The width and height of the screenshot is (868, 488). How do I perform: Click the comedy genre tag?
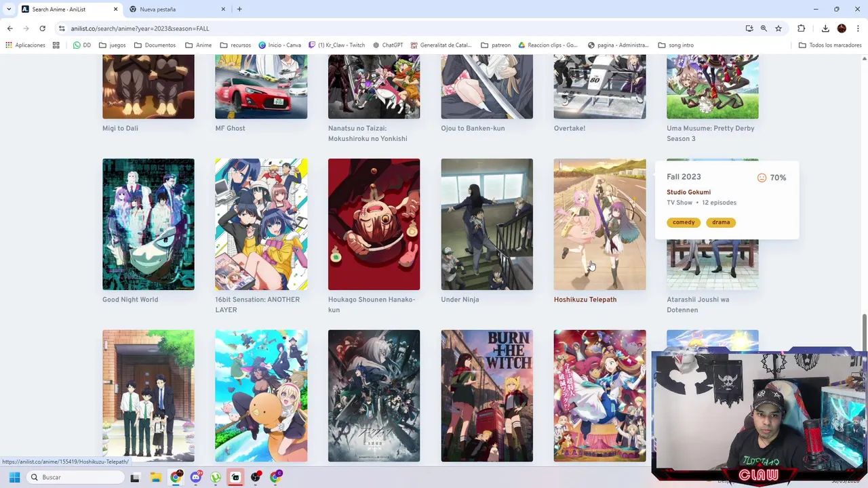click(x=684, y=222)
